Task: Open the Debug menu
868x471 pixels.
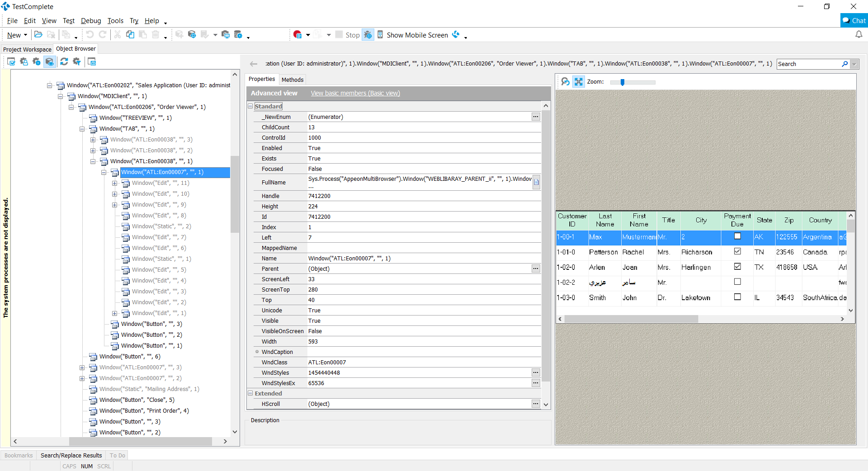Action: (x=91, y=21)
